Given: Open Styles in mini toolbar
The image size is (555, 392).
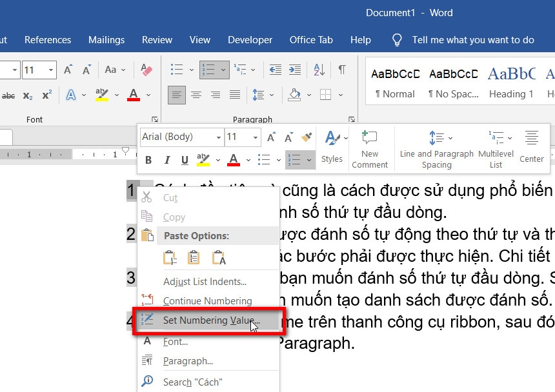Looking at the screenshot, I should point(332,146).
